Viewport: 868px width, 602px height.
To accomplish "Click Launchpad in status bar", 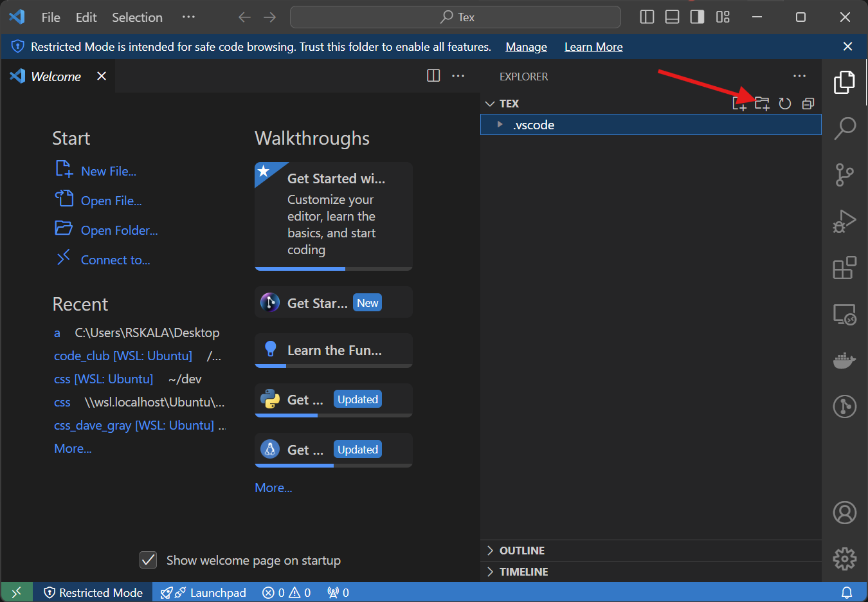I will coord(203,592).
